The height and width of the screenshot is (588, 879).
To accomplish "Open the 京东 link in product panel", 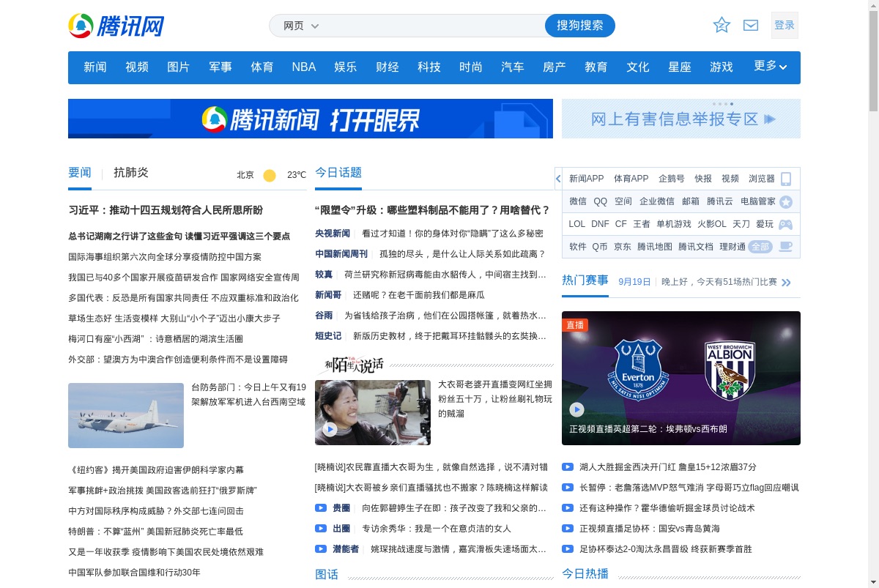I will coord(623,247).
